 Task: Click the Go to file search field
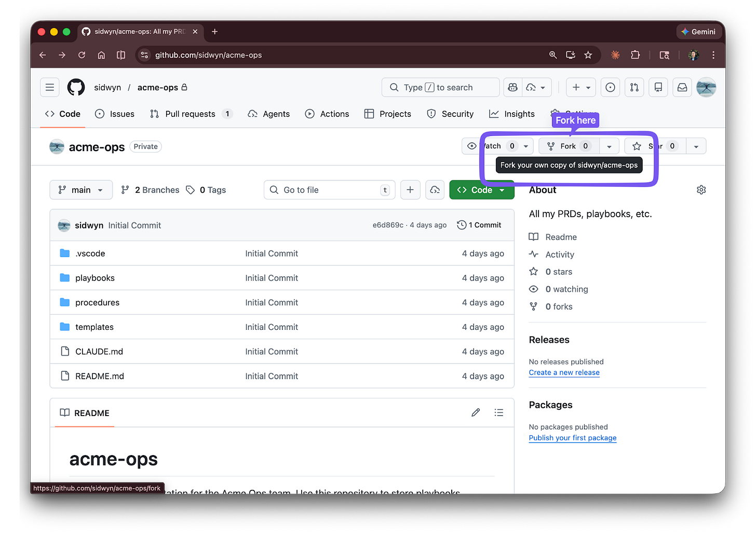(329, 190)
